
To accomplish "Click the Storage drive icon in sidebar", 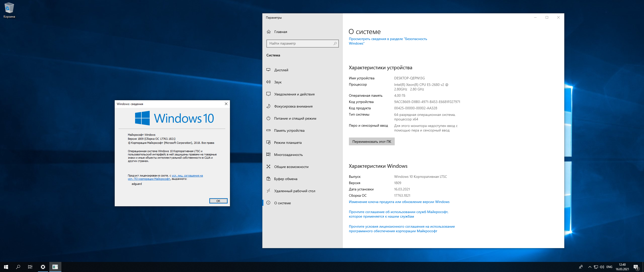I will (268, 130).
